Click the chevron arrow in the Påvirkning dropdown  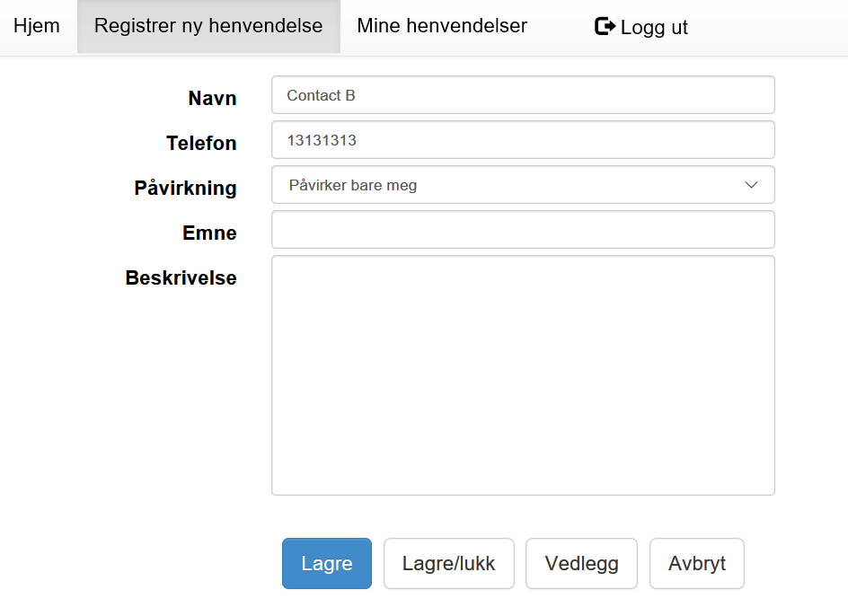click(752, 185)
